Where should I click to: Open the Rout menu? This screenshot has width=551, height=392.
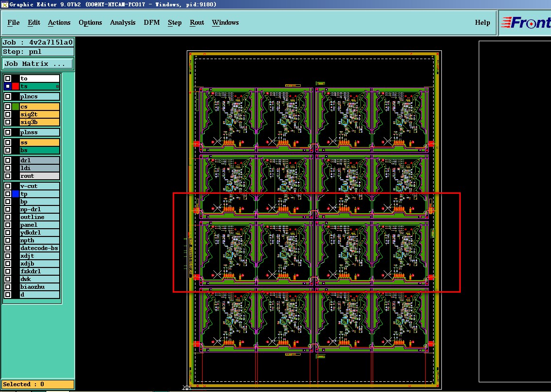[197, 22]
